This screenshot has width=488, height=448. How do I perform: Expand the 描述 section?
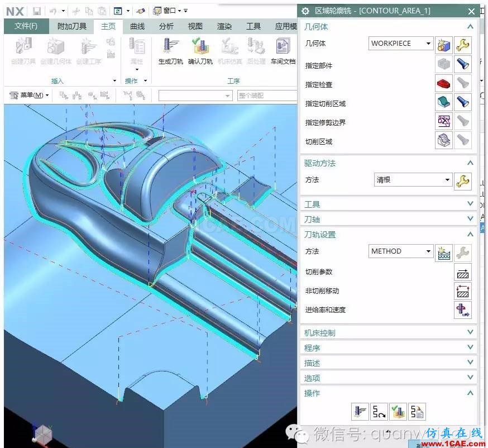470,363
